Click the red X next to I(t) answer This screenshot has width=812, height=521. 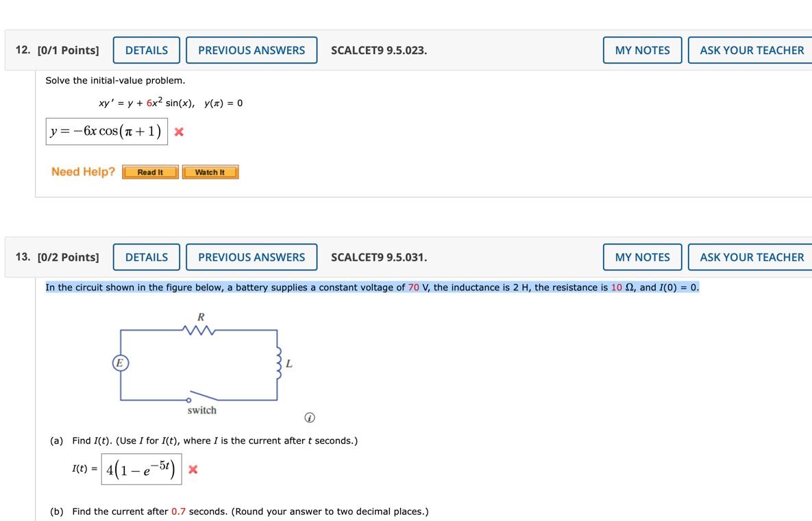pos(193,470)
